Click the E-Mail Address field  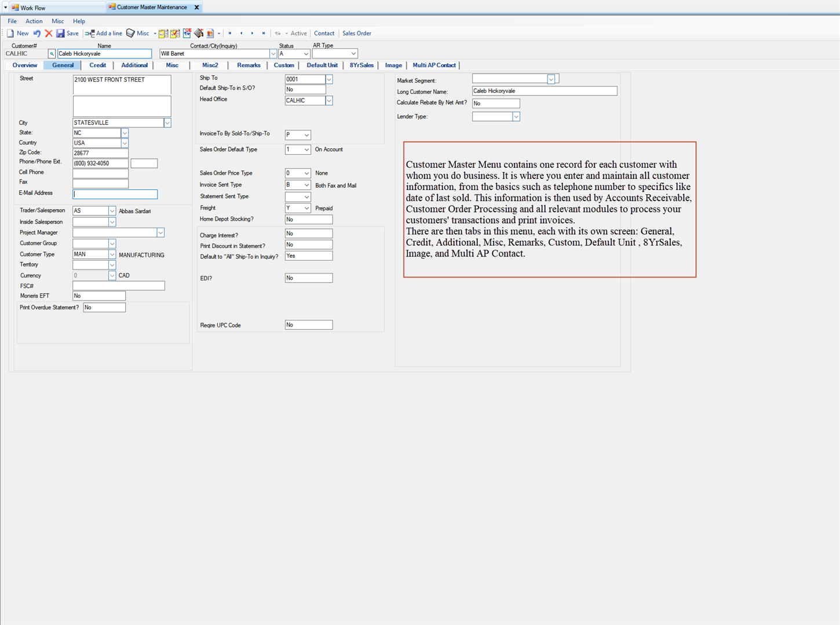(115, 195)
